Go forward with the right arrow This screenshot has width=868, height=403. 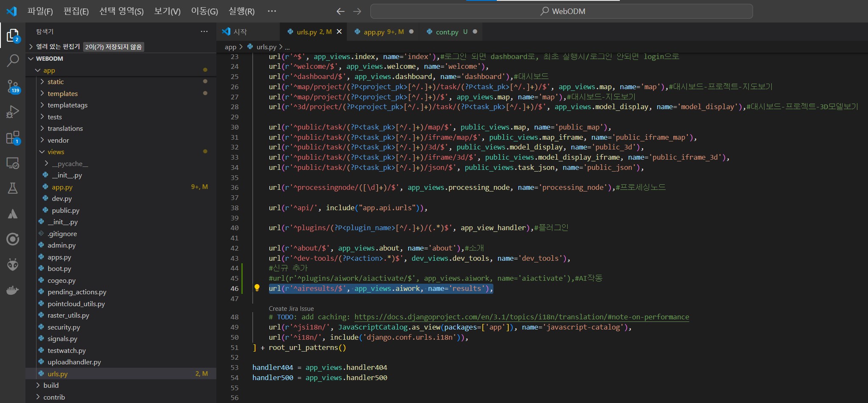click(x=357, y=11)
